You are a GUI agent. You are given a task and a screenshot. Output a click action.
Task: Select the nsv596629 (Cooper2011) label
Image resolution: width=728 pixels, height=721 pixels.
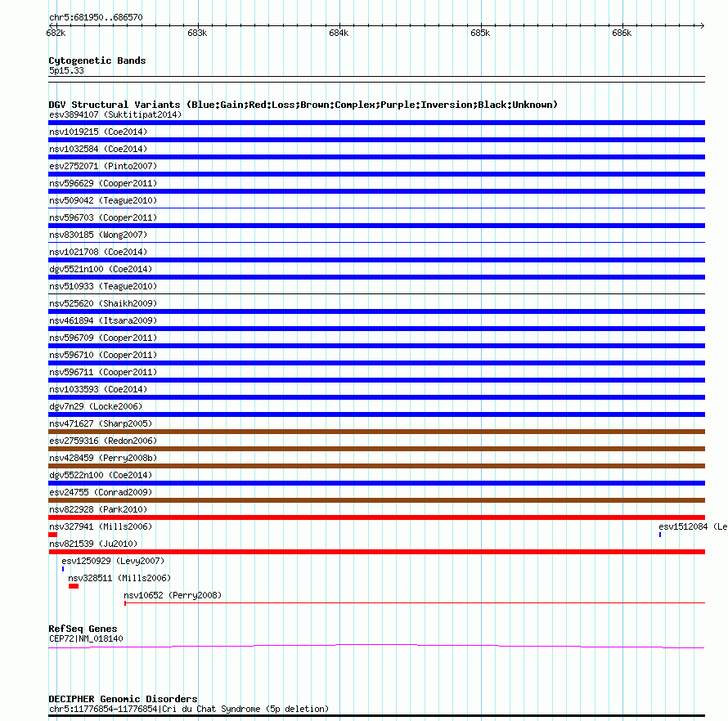tap(103, 183)
